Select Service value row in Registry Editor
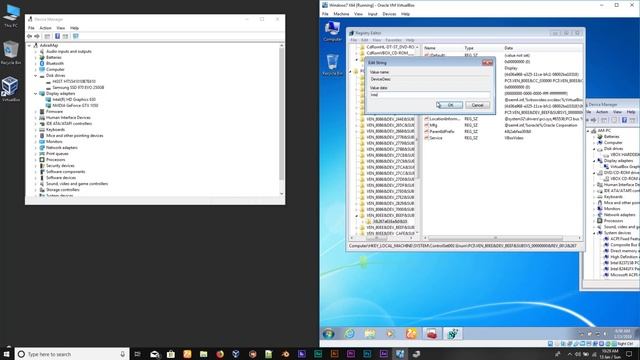 click(436, 138)
